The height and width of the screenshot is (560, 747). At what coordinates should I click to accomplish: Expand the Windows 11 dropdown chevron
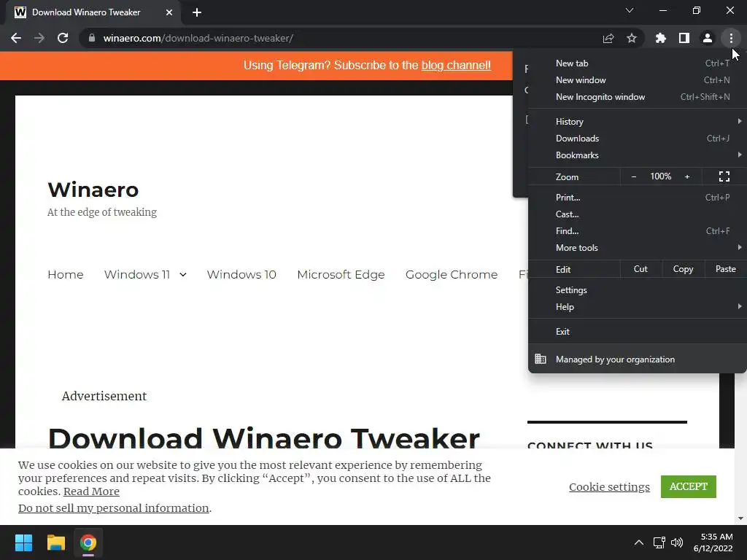click(183, 275)
